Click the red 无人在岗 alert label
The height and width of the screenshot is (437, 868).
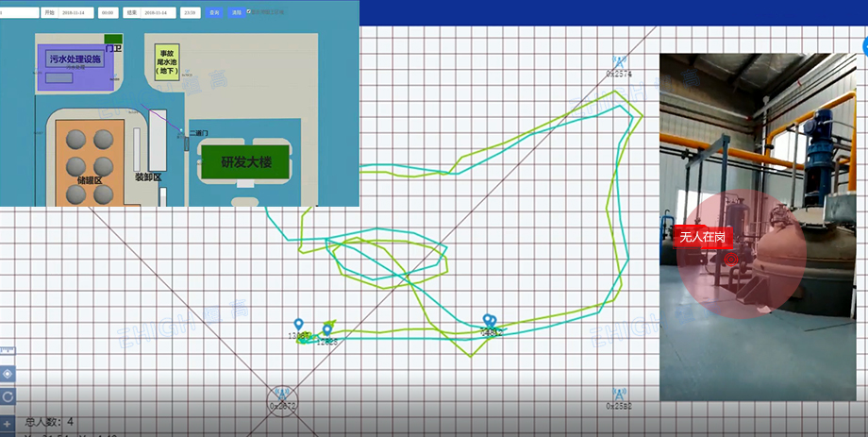[x=703, y=238]
